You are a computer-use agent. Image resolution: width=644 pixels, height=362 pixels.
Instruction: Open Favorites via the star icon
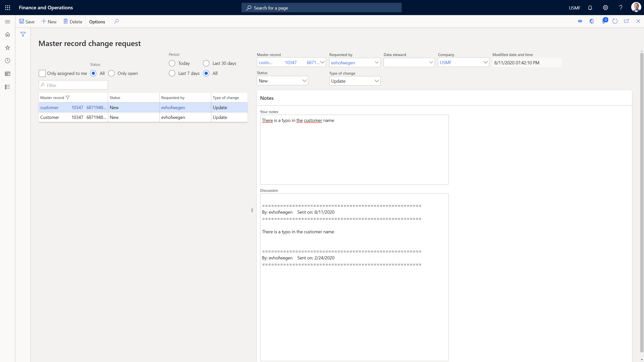point(8,48)
